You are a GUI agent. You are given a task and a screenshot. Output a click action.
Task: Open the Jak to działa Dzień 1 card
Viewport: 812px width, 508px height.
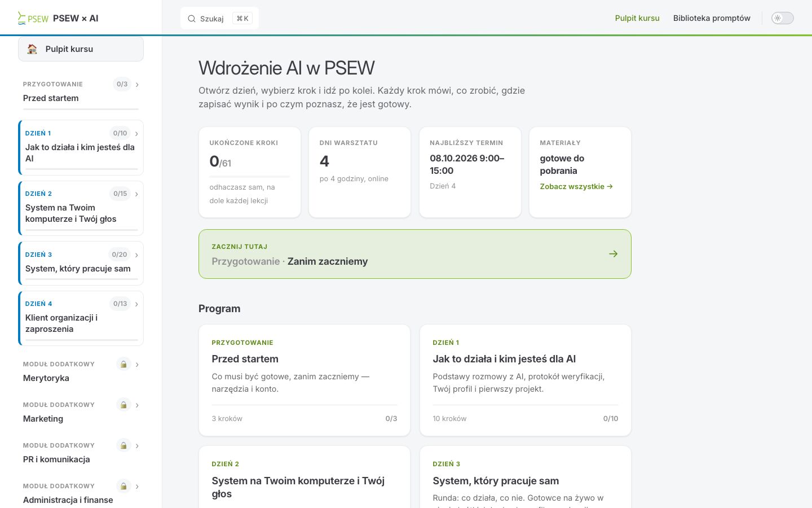[x=526, y=380]
